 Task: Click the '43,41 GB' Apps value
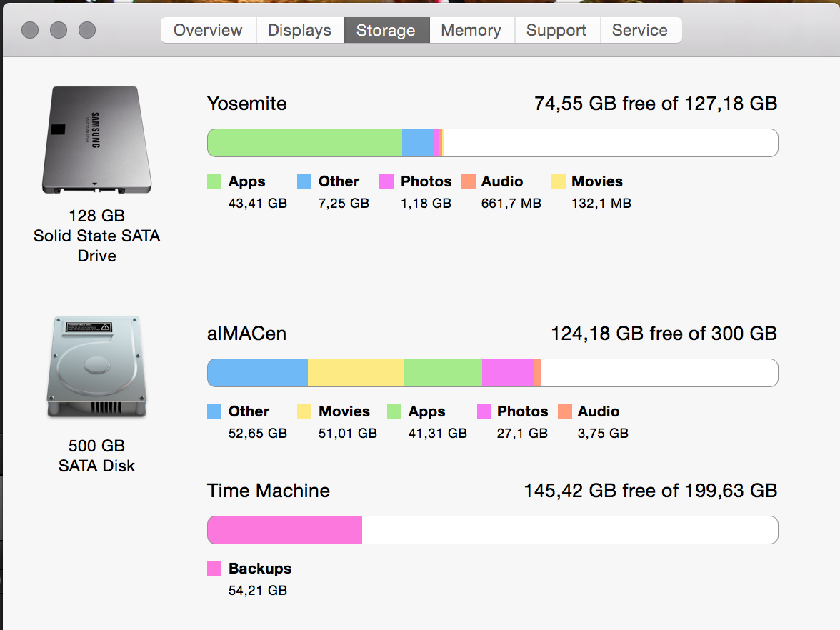[258, 204]
